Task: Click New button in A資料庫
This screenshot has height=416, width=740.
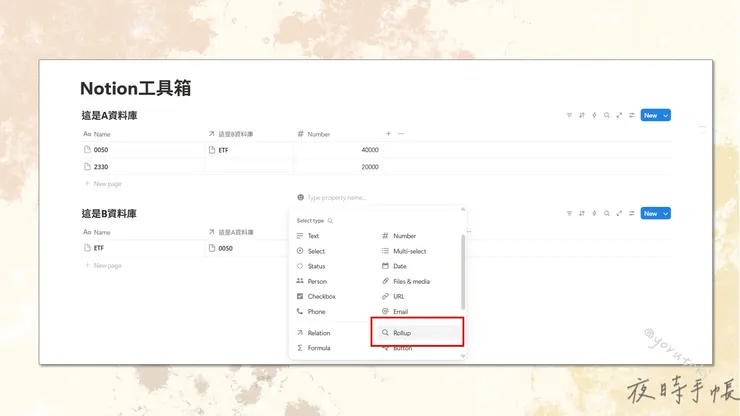Action: [x=650, y=115]
